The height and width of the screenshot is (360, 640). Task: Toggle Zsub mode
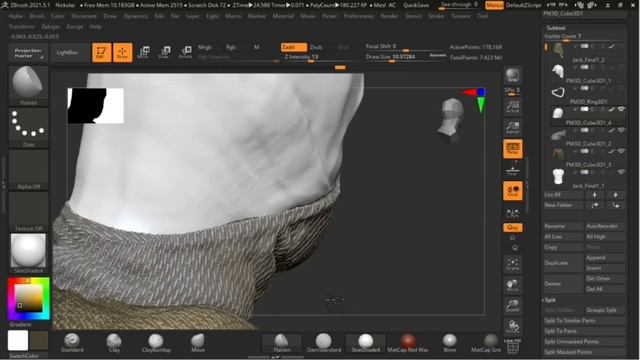[316, 47]
